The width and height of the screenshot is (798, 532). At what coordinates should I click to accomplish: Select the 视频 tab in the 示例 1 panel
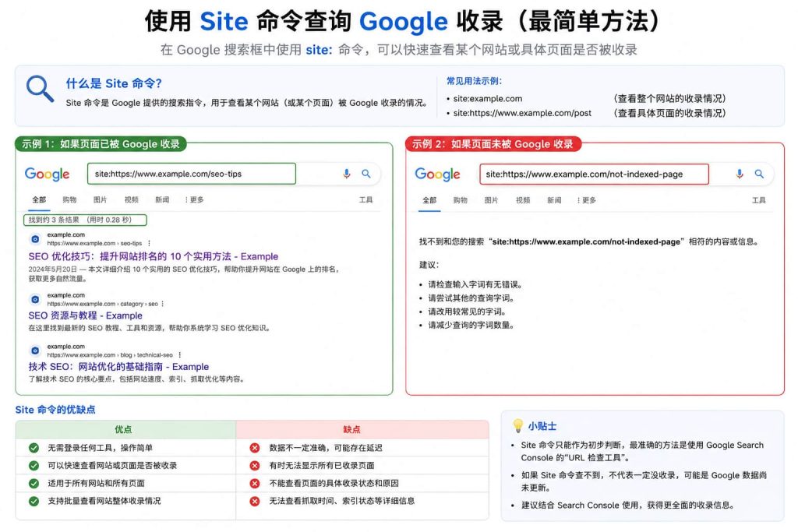point(131,200)
